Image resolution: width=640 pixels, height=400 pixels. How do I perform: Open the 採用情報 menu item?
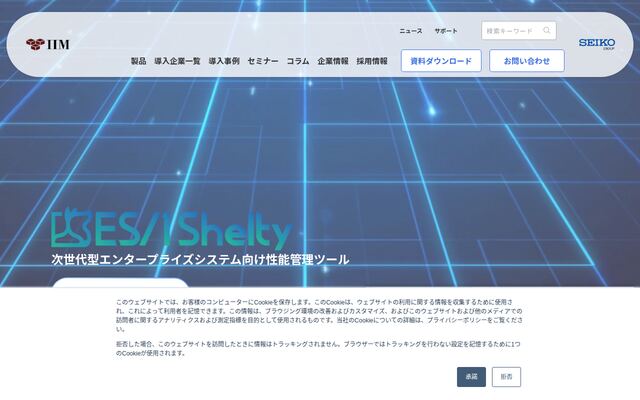click(x=372, y=61)
